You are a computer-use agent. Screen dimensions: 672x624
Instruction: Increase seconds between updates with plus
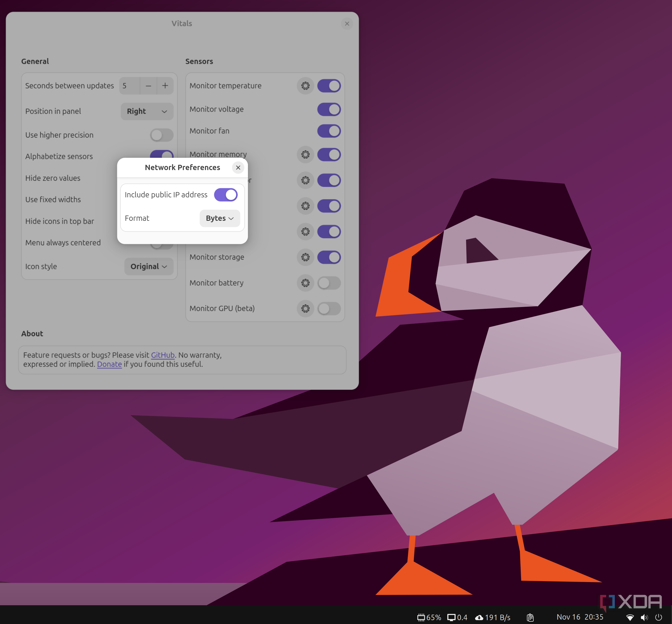click(x=165, y=86)
